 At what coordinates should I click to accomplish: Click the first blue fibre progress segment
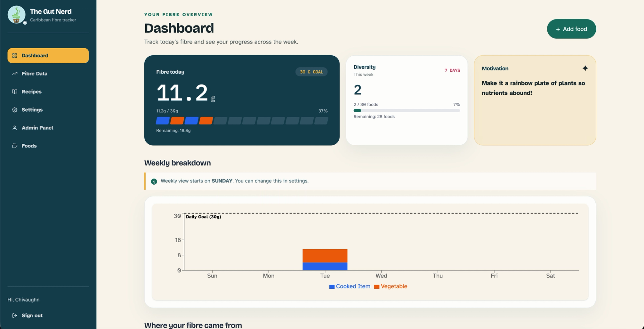coord(163,121)
